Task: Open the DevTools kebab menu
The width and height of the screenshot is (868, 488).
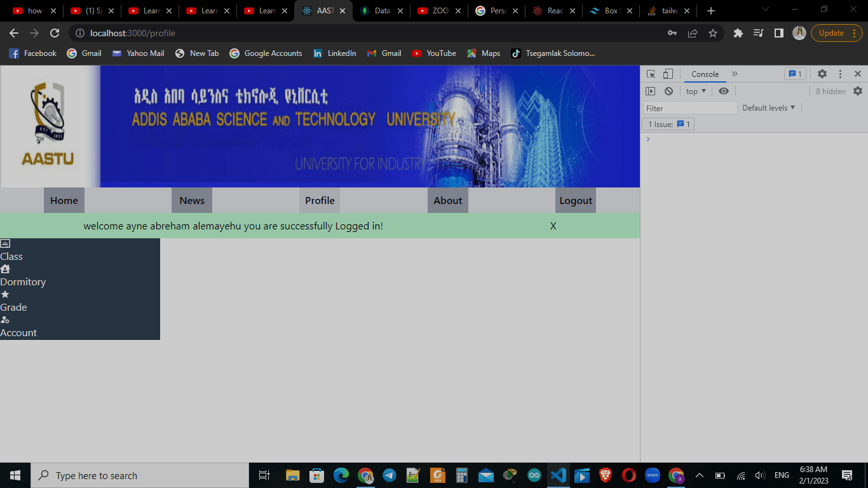Action: click(x=840, y=74)
